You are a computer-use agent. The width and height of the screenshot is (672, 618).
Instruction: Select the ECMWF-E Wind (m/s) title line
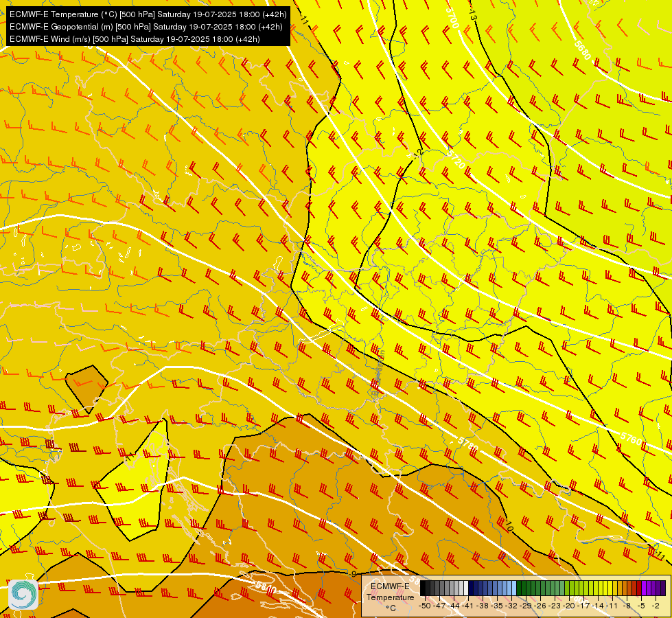click(135, 39)
